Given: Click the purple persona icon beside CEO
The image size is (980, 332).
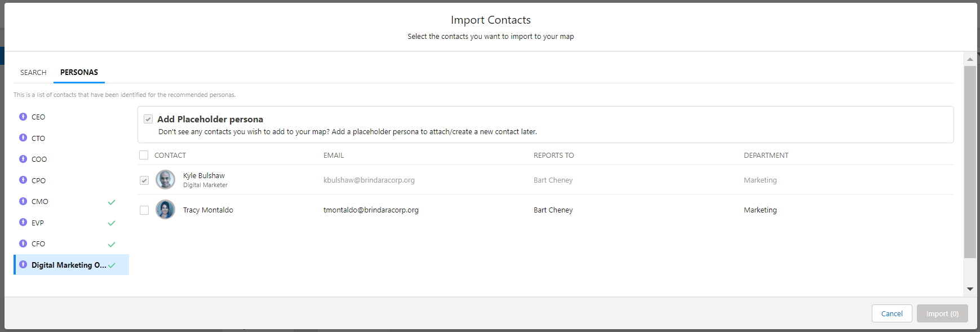Looking at the screenshot, I should (23, 117).
